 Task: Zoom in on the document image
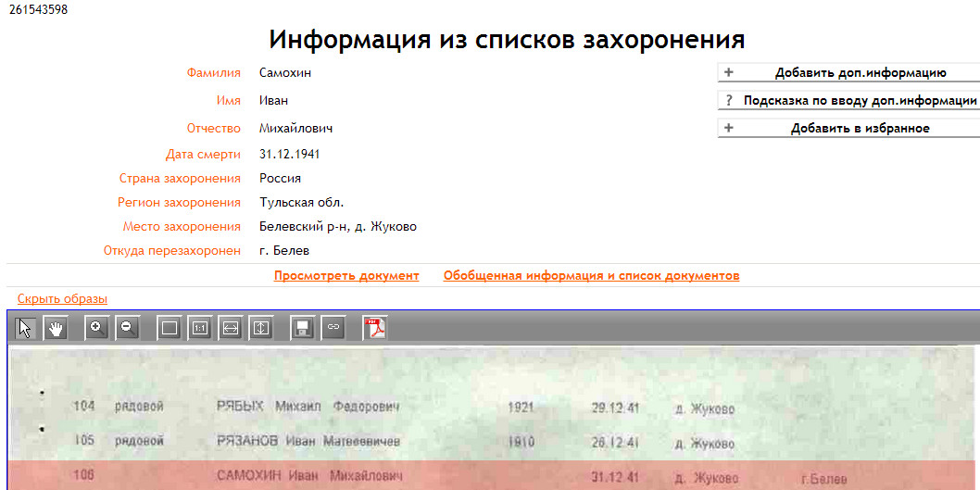point(96,328)
